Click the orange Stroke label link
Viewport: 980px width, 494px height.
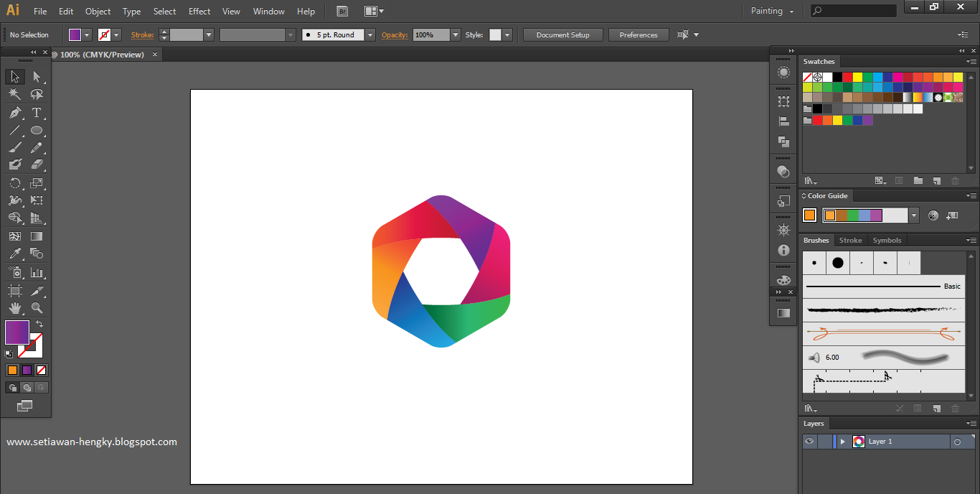pyautogui.click(x=142, y=34)
